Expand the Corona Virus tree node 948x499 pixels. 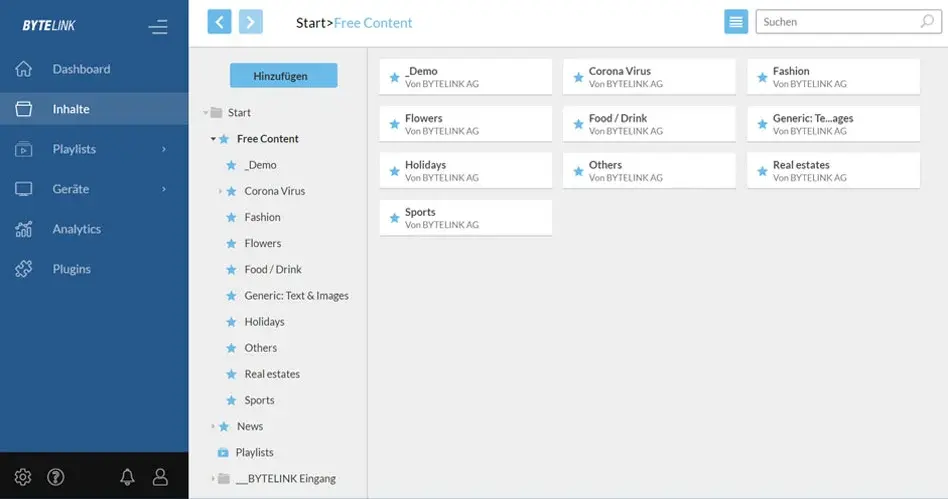point(220,191)
